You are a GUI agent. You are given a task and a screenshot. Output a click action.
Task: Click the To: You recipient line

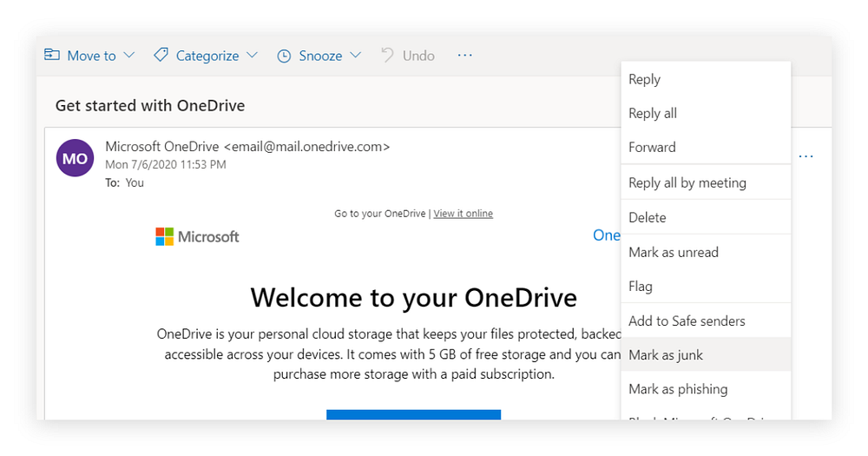click(x=124, y=183)
